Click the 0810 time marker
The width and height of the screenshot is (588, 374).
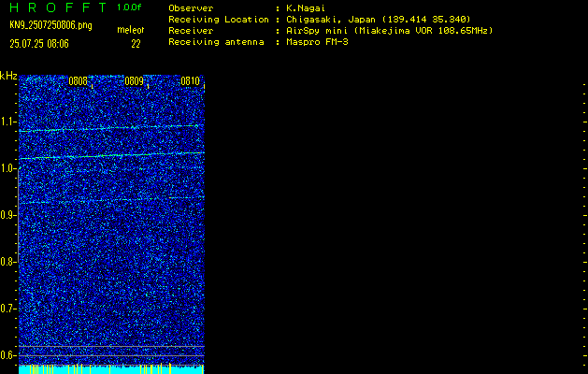(x=190, y=81)
